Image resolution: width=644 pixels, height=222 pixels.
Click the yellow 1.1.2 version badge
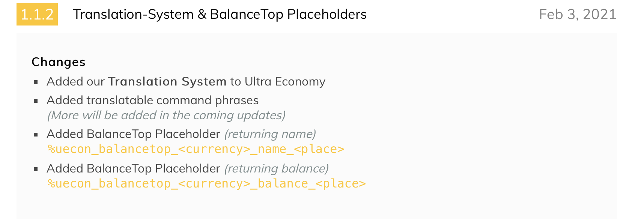[x=37, y=14]
